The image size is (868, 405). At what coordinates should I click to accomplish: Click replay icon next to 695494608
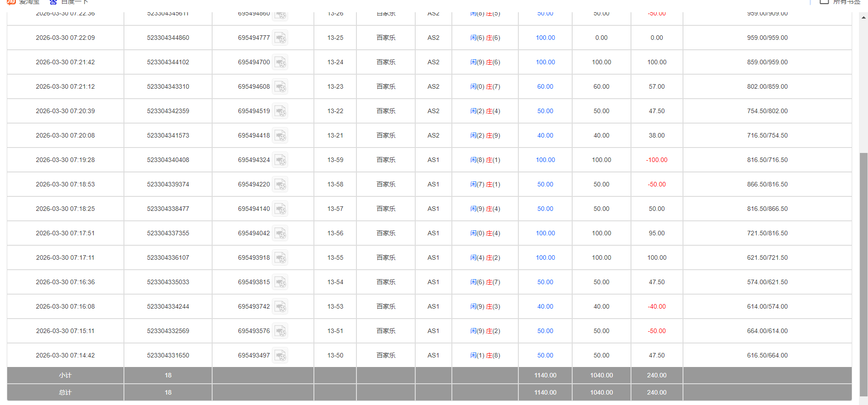[x=280, y=87]
